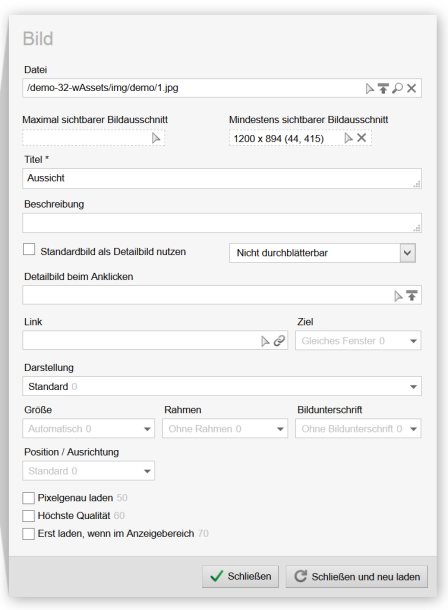Open the Rahmen dropdown Ohne Rahmen
The image size is (448, 610).
pyautogui.click(x=225, y=429)
